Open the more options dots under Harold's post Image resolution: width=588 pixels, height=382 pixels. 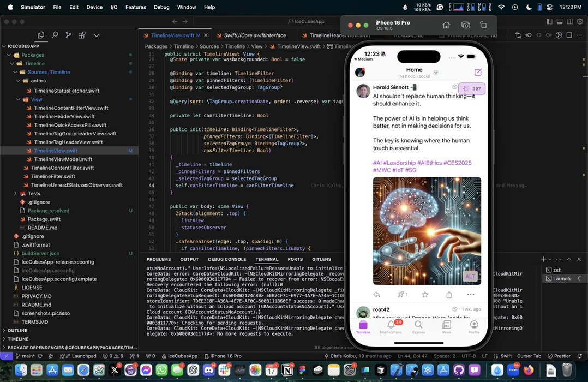(x=471, y=295)
